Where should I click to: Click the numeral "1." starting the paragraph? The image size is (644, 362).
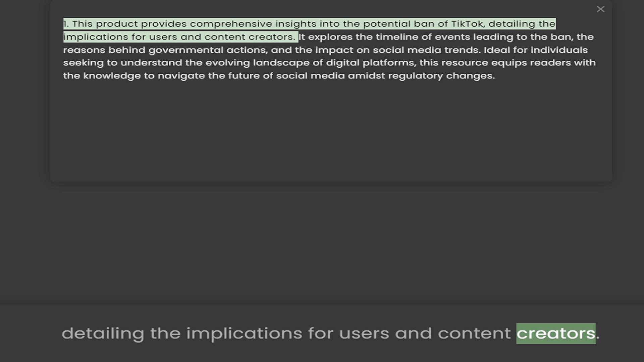(x=66, y=24)
